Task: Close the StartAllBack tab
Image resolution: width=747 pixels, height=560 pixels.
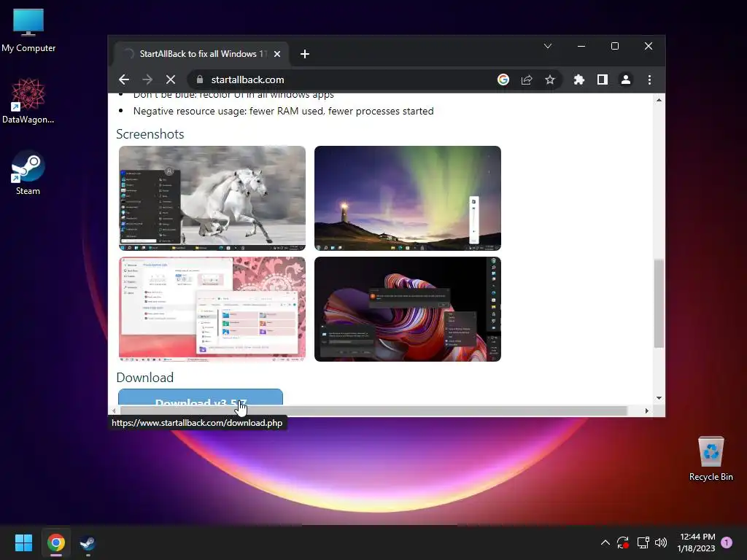Action: pos(276,54)
